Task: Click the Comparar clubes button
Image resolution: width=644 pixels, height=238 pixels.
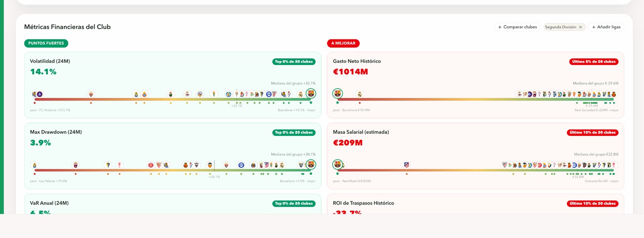Action: pos(517,27)
